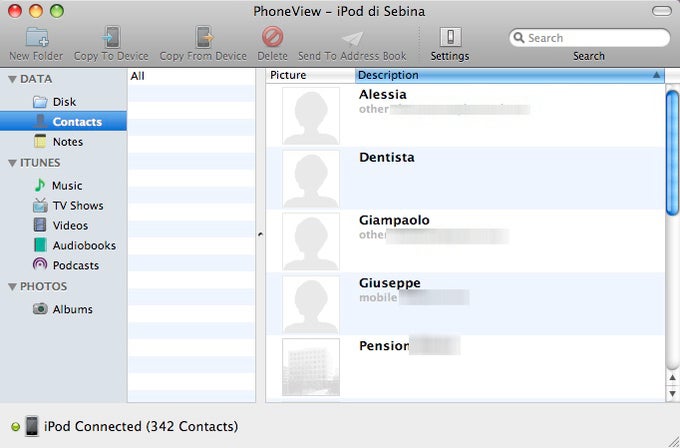Click the scrollbar down arrow
The image size is (680, 448).
coord(672,394)
